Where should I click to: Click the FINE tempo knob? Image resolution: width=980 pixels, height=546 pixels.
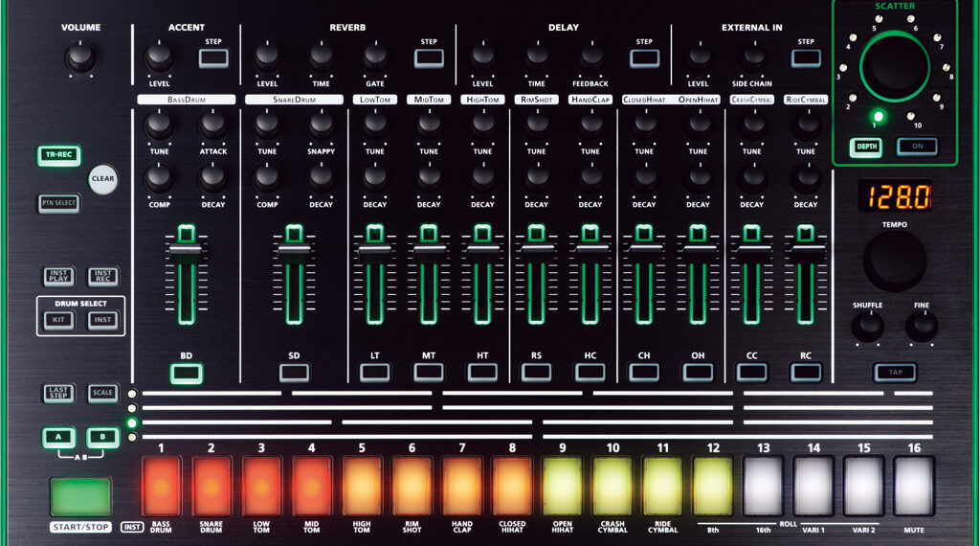point(922,326)
